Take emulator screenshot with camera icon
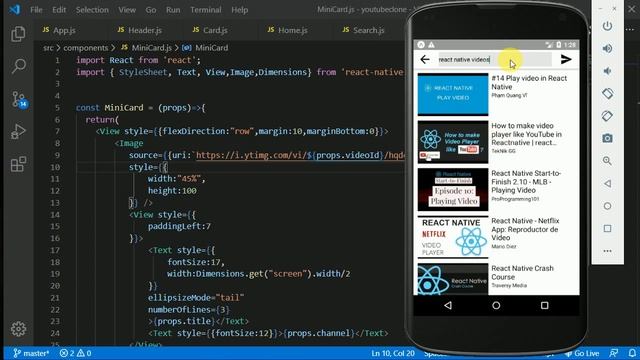Image resolution: width=640 pixels, height=360 pixels. tap(607, 138)
